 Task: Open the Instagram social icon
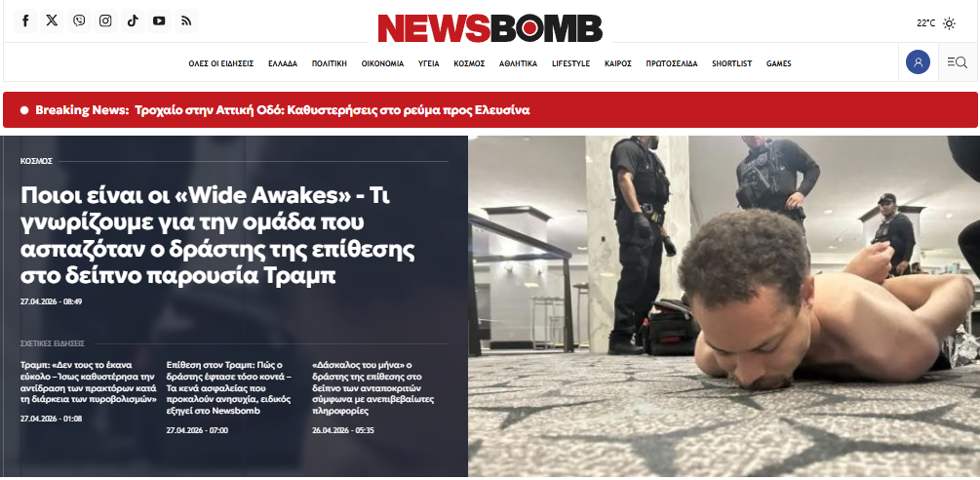105,21
